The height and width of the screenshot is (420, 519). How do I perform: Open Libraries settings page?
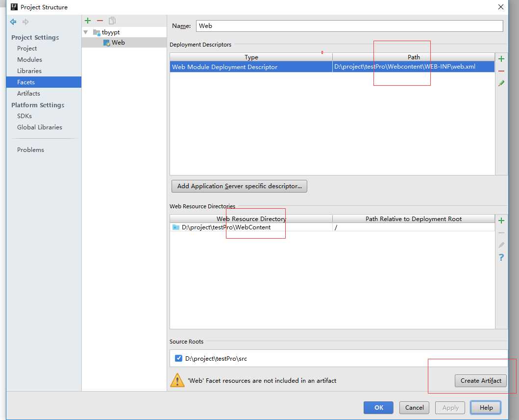pos(29,71)
